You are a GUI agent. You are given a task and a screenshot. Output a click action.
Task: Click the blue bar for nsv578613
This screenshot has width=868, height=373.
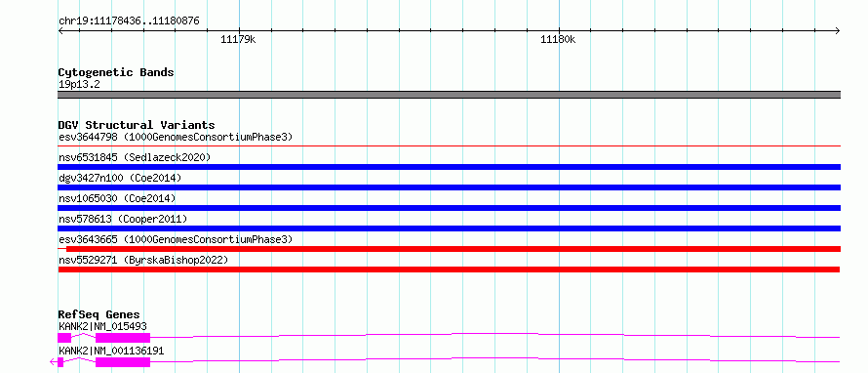[x=449, y=228]
